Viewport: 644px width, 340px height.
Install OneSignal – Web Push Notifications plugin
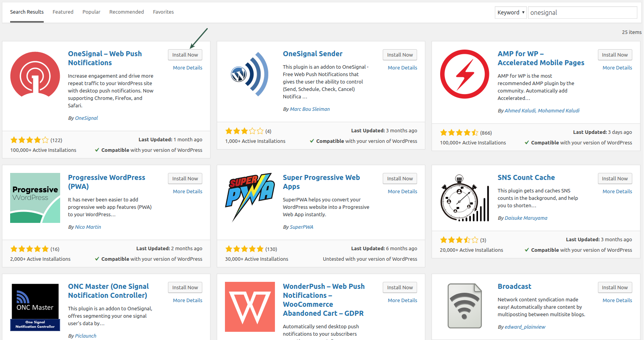point(185,55)
